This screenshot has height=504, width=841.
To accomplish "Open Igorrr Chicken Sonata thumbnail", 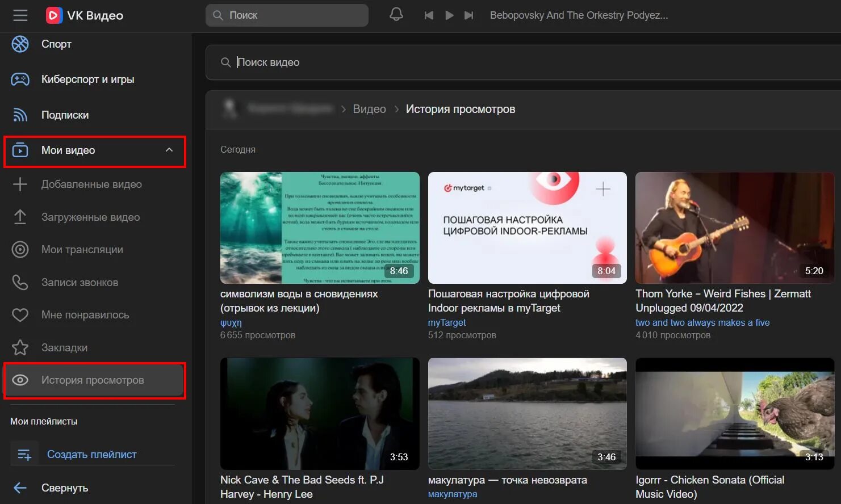I will click(735, 414).
